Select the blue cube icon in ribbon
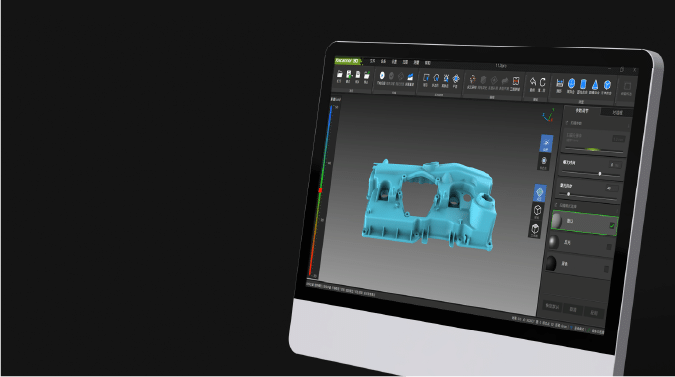 [x=607, y=85]
